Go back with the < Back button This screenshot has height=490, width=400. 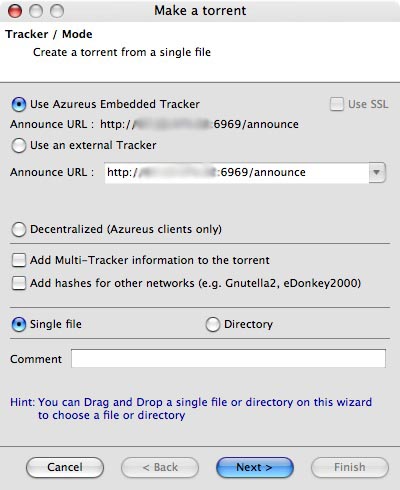click(160, 467)
